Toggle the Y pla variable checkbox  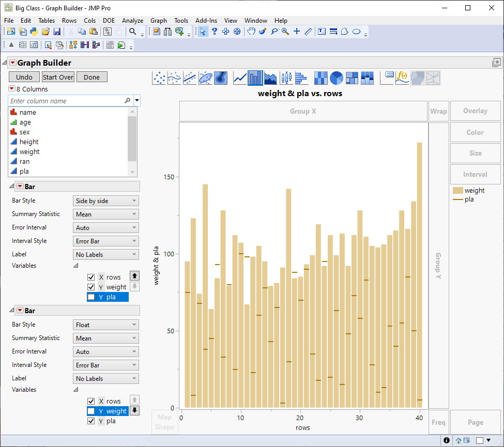[x=91, y=297]
